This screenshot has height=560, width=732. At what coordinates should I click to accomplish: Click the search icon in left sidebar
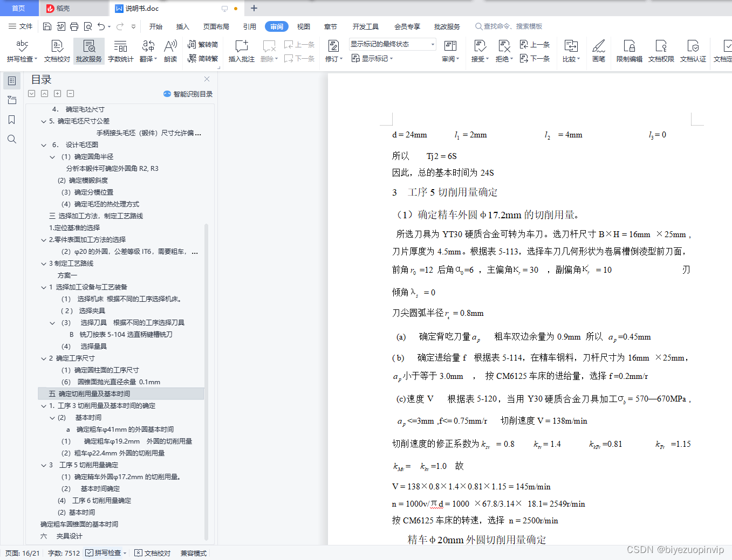pyautogui.click(x=12, y=139)
